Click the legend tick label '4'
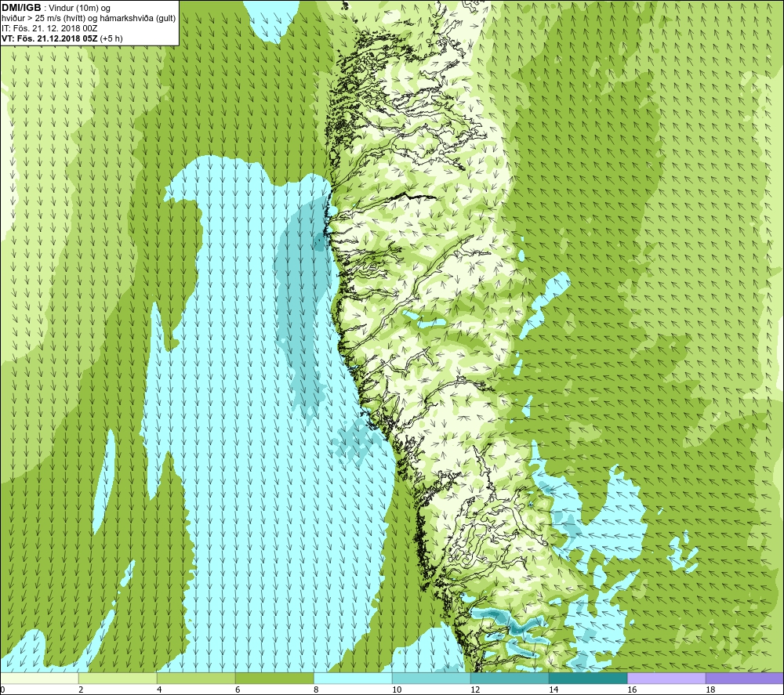 pos(159,690)
